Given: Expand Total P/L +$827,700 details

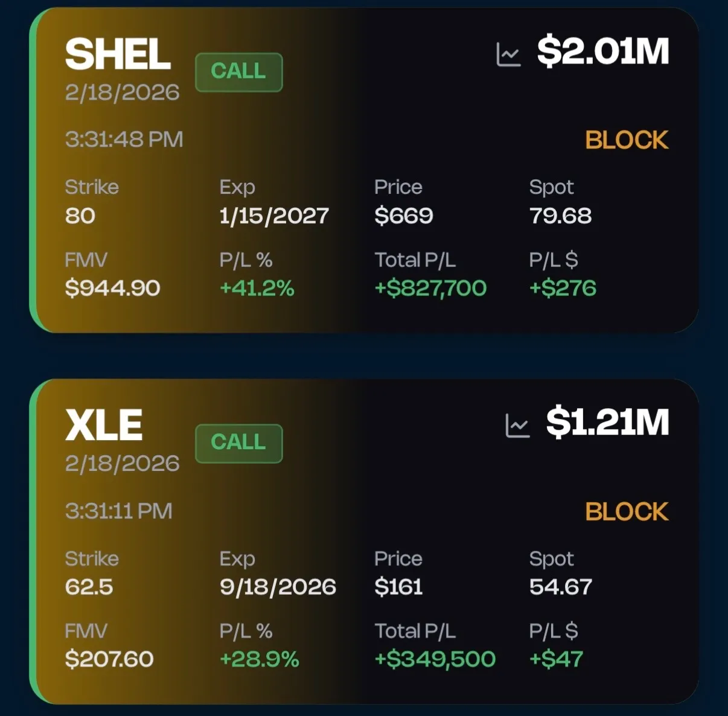Looking at the screenshot, I should pyautogui.click(x=430, y=289).
